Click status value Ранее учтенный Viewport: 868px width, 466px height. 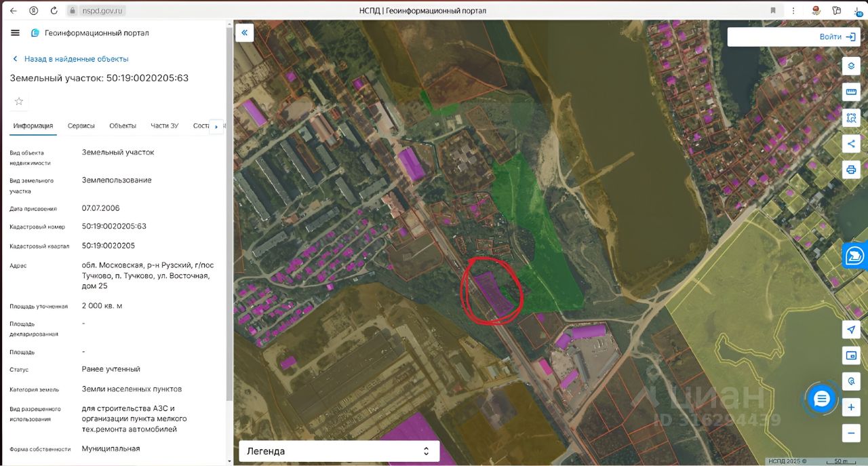pyautogui.click(x=111, y=369)
